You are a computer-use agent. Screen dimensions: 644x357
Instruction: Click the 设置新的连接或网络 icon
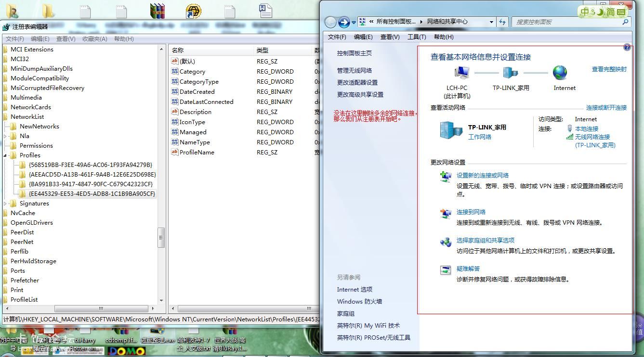pyautogui.click(x=446, y=177)
